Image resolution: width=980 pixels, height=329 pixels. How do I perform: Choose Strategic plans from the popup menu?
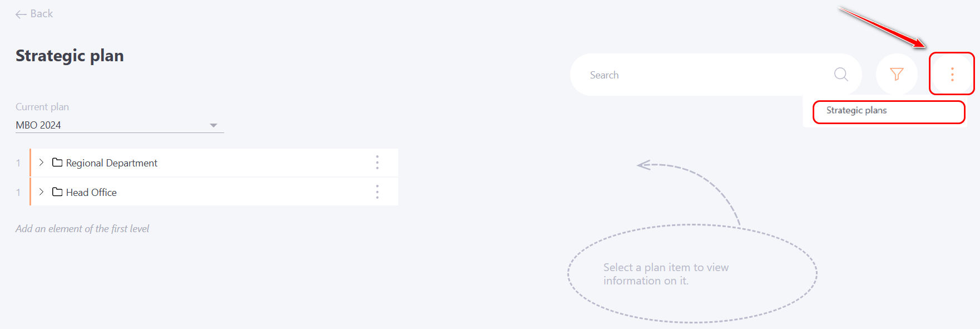point(857,110)
